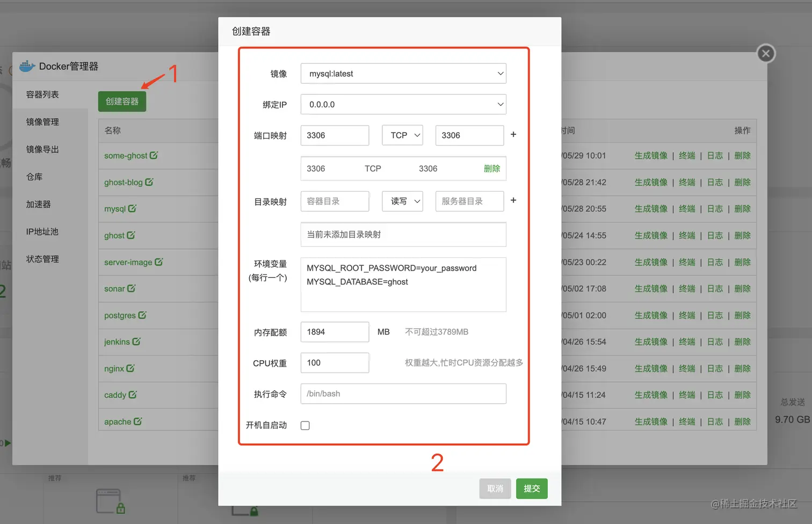Click edit icon next to jenkins
This screenshot has height=524, width=812.
click(136, 341)
